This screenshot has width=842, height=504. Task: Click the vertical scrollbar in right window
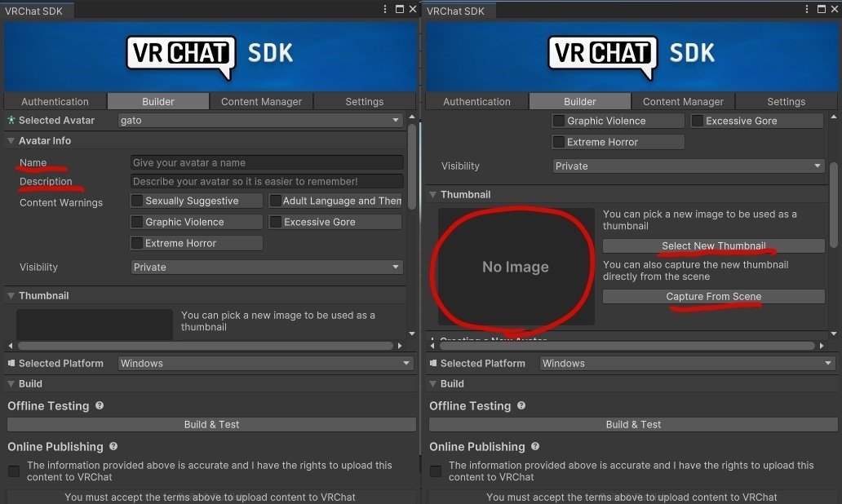pyautogui.click(x=833, y=206)
